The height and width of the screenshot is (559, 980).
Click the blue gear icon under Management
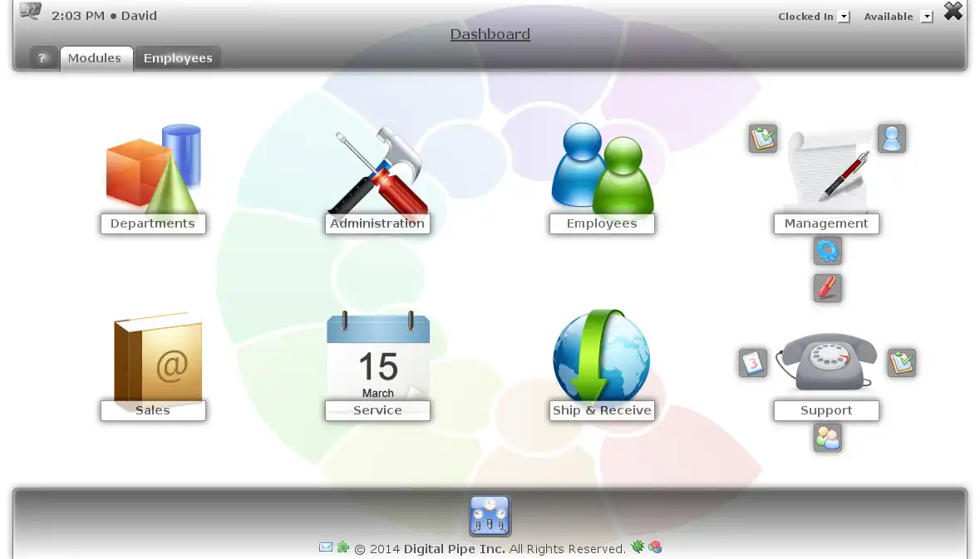pyautogui.click(x=828, y=251)
